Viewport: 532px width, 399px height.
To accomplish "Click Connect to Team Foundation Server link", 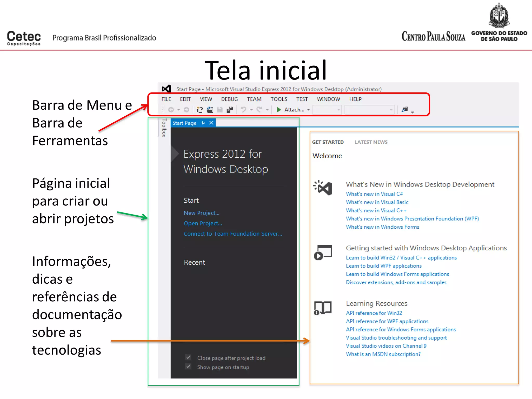I will coord(233,234).
